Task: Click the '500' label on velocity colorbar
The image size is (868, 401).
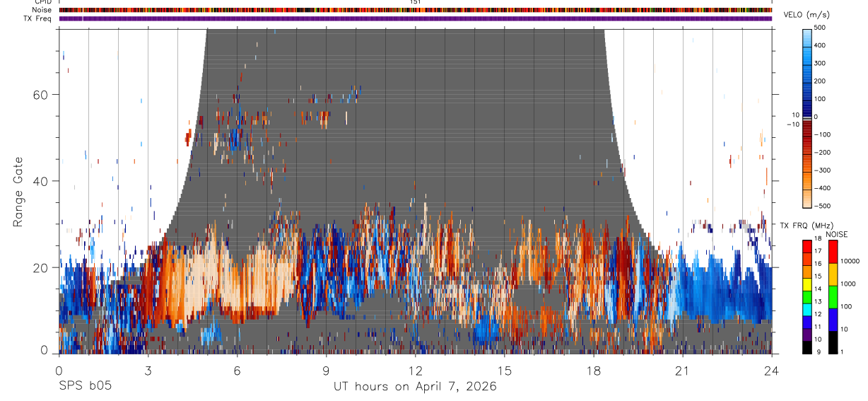Action: (821, 28)
